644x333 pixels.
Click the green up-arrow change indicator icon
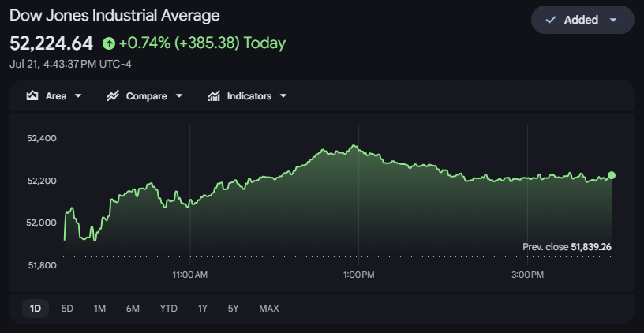109,43
